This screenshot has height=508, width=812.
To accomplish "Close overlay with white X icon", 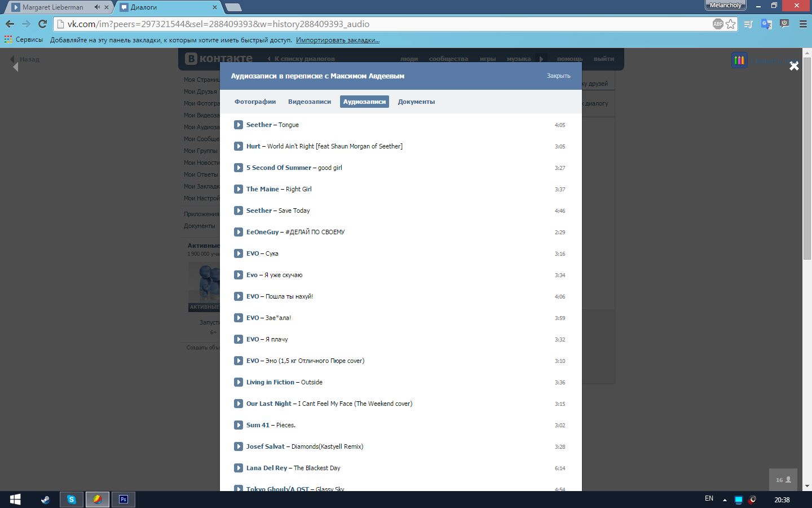I will pos(794,66).
